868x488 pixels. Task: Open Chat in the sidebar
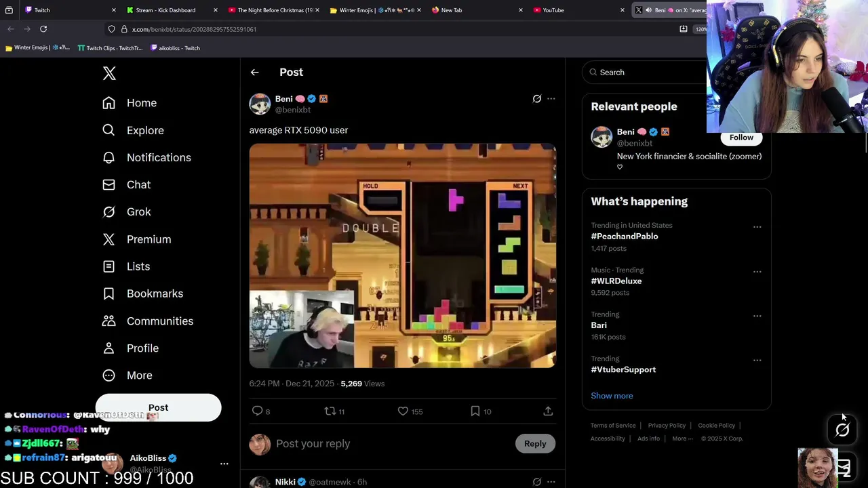pyautogui.click(x=127, y=184)
